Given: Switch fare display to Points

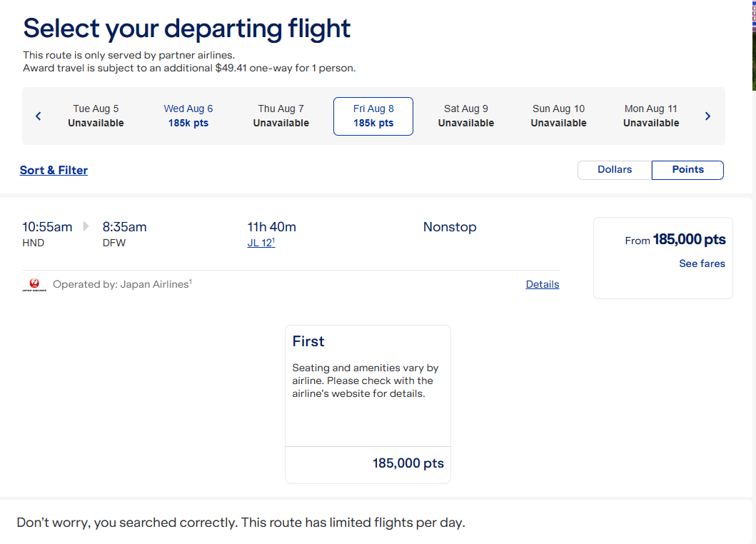Looking at the screenshot, I should pos(687,170).
